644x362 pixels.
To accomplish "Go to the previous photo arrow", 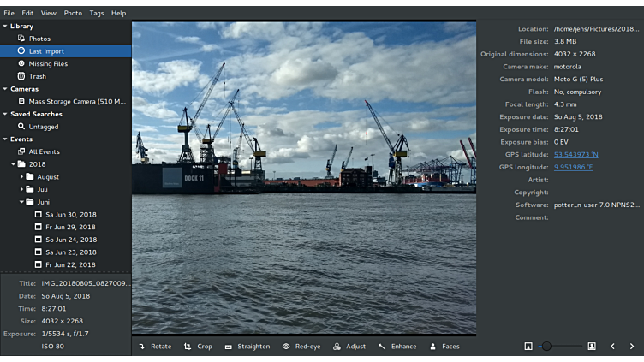I will coord(612,347).
